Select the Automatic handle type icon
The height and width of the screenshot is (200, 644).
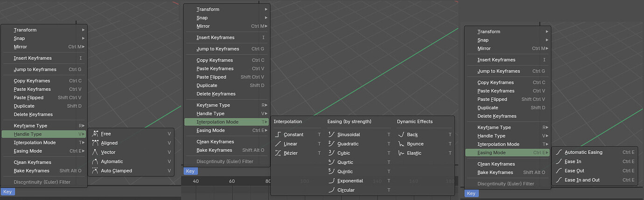point(95,162)
